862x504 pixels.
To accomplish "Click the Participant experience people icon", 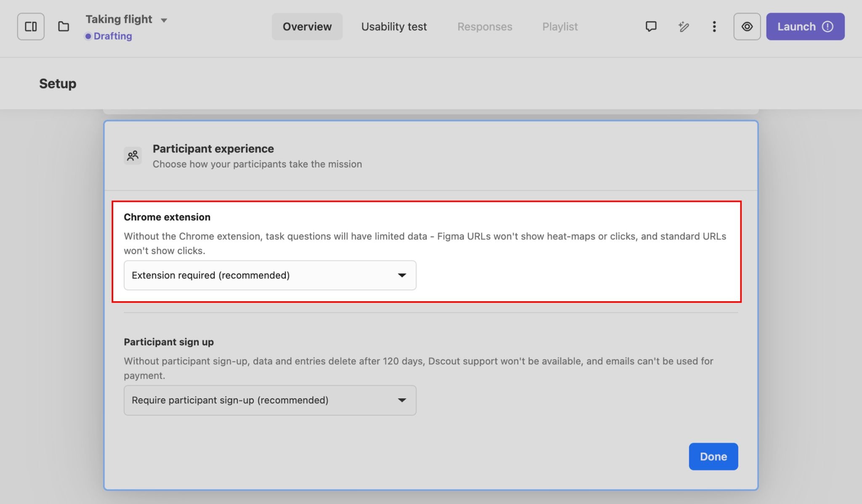I will [x=133, y=156].
